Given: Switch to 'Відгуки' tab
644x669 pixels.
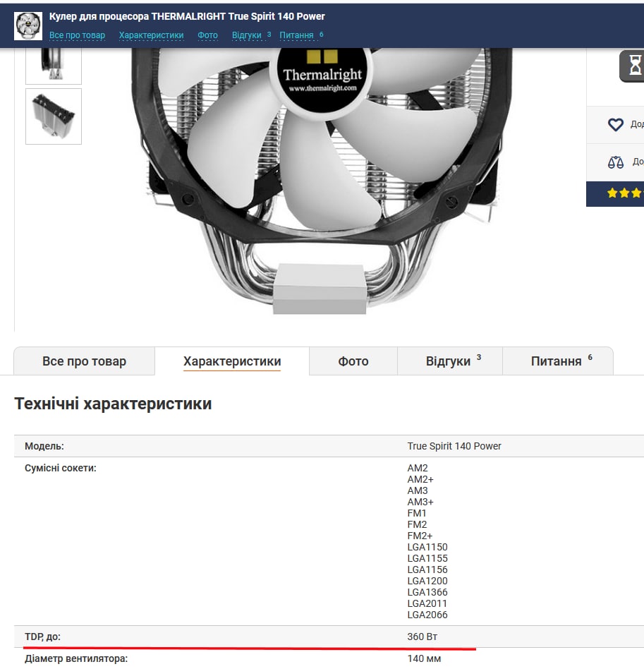Looking at the screenshot, I should 450,361.
